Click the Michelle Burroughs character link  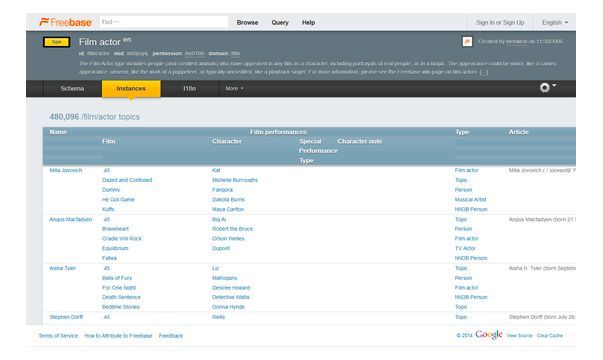tap(235, 180)
